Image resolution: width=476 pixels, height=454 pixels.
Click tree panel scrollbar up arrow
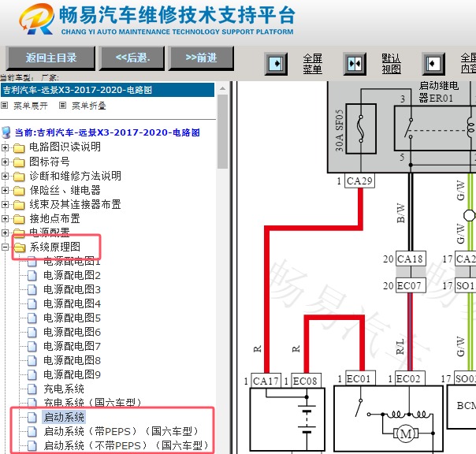point(223,88)
